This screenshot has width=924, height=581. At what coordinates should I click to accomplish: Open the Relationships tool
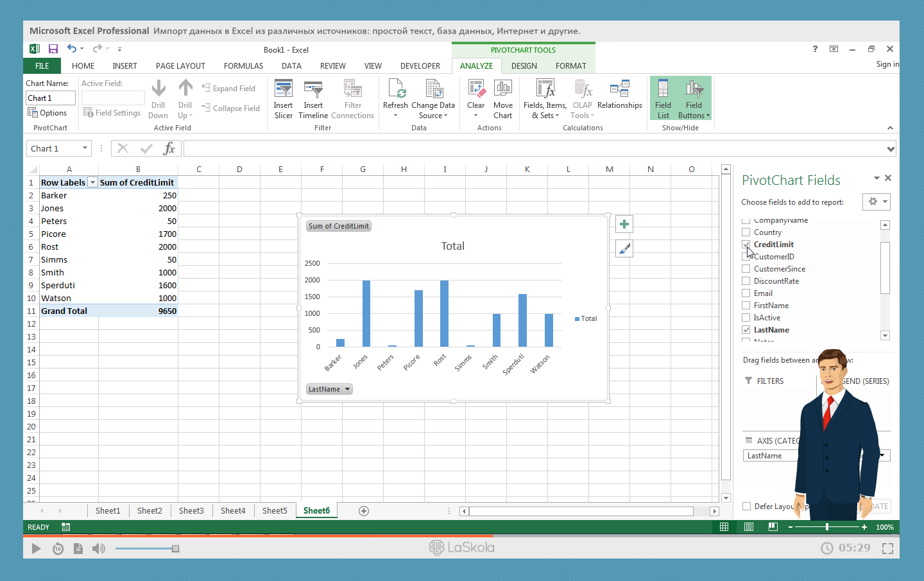pyautogui.click(x=619, y=90)
